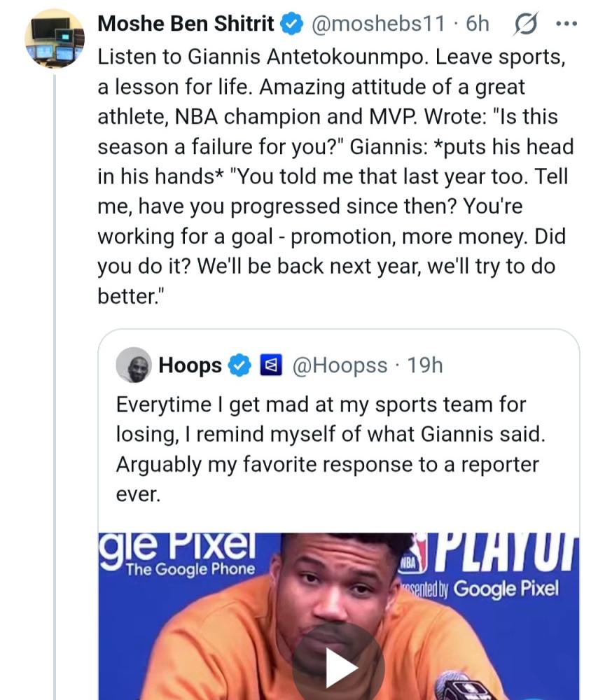Click the 6h tweet timestamp
Screen dimensions: 605x700
tap(477, 24)
